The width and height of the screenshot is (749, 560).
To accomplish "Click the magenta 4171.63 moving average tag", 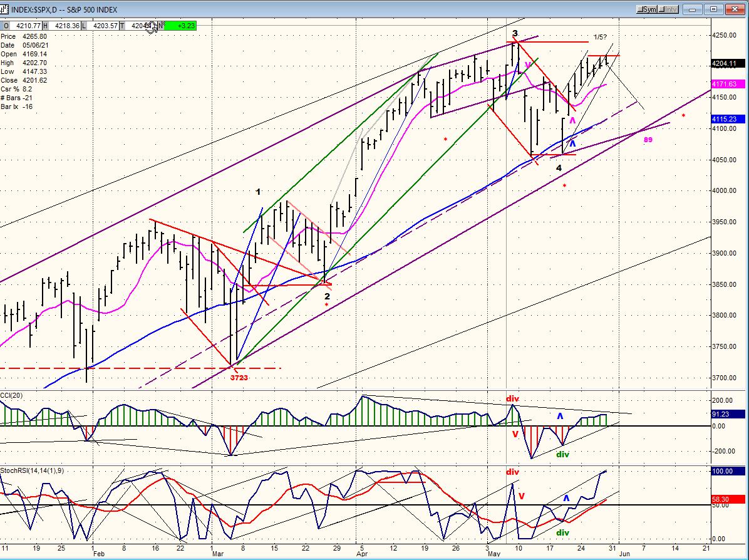I will tap(728, 84).
